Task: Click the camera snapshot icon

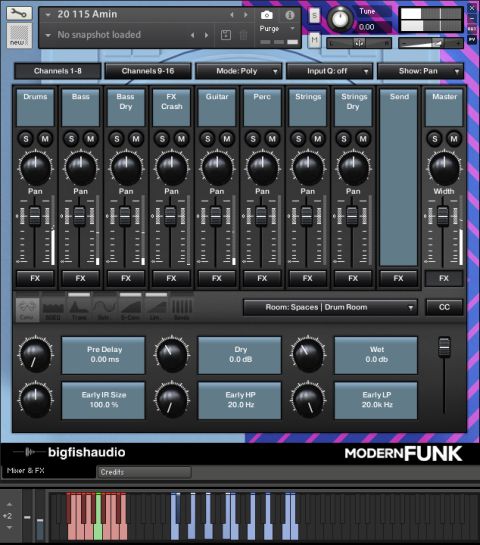Action: pos(267,15)
